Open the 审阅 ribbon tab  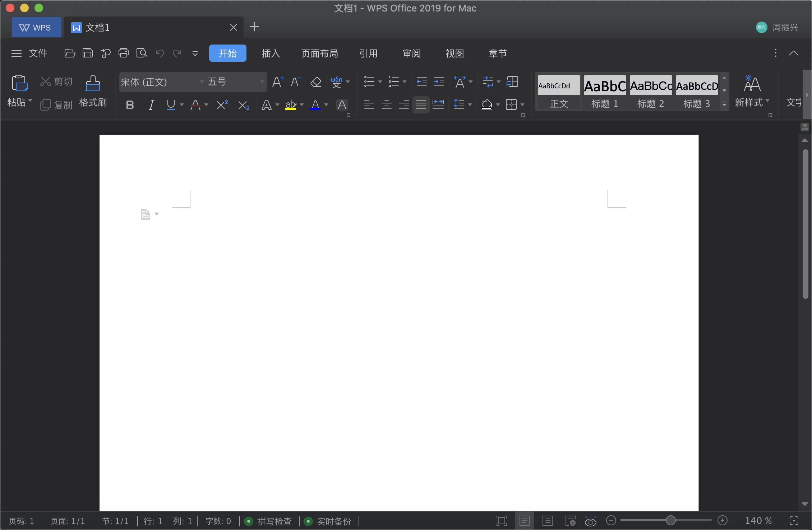tap(412, 54)
